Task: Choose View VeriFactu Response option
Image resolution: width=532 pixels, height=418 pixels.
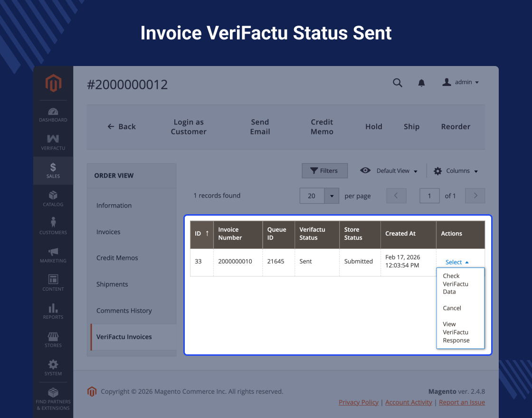Action: 456,332
